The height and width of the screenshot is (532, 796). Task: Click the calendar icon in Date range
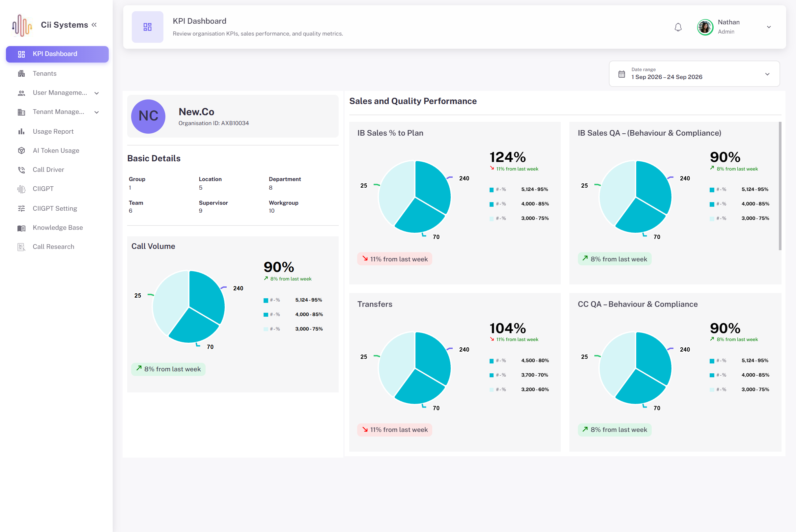621,74
